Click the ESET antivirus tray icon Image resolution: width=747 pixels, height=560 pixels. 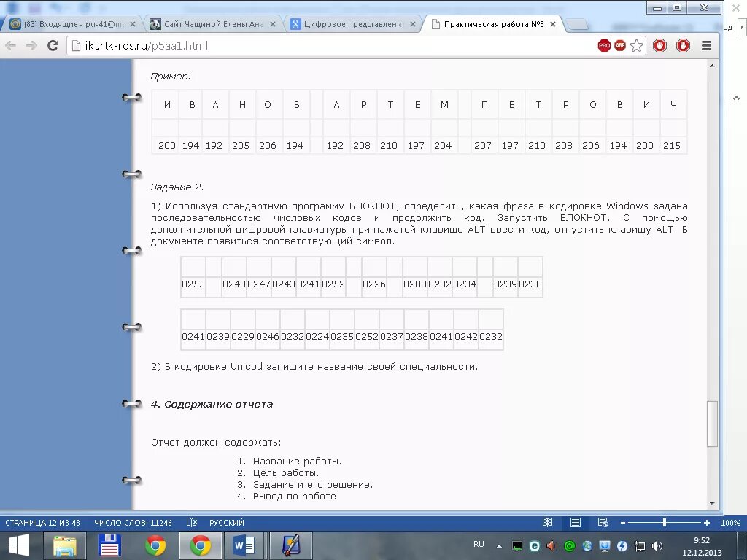click(535, 546)
